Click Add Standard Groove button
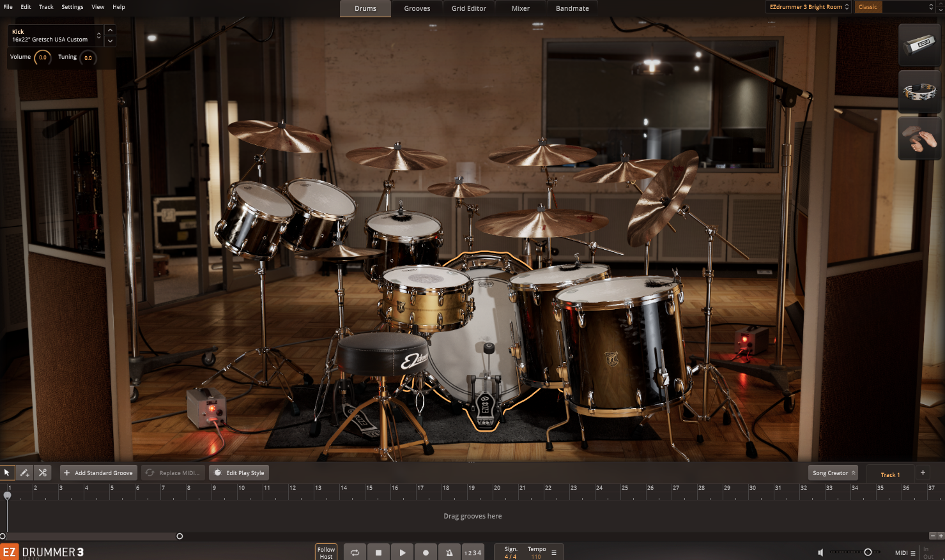The height and width of the screenshot is (560, 945). point(98,473)
